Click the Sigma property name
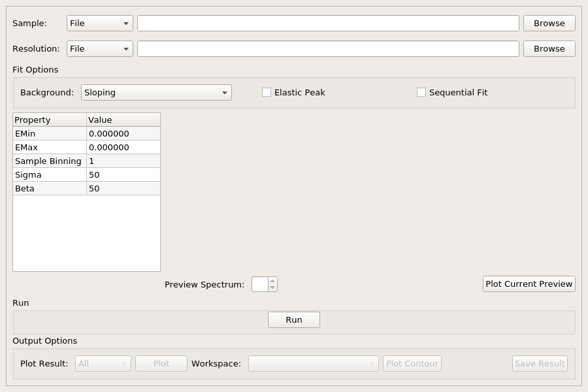588x392 pixels. pos(50,175)
